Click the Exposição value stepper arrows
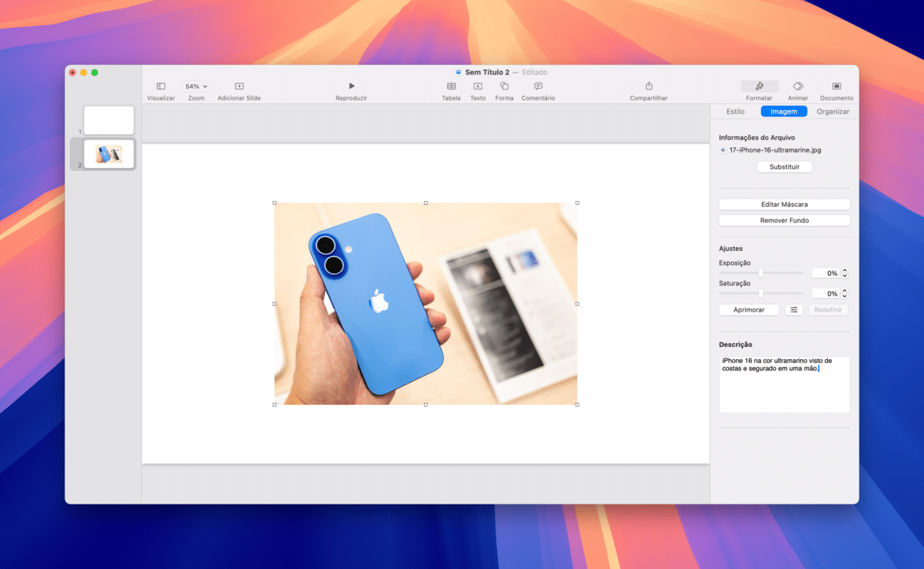Screen dimensions: 924x569 [x=845, y=273]
